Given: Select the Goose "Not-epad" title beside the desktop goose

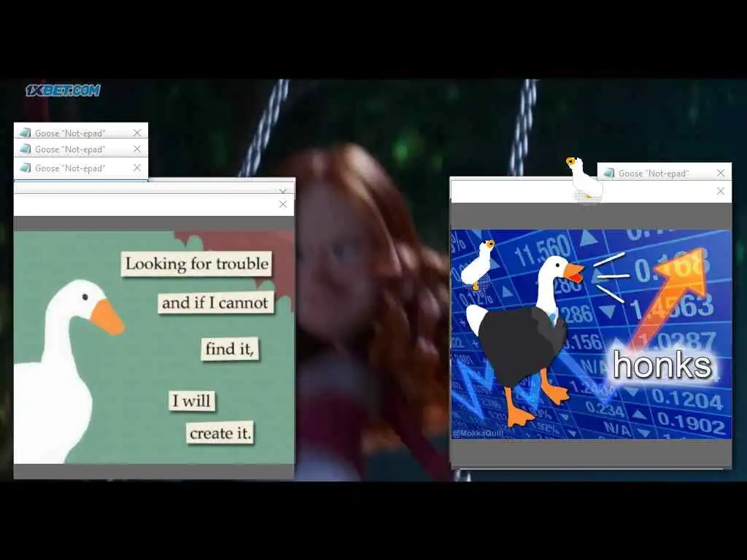Looking at the screenshot, I should 653,174.
